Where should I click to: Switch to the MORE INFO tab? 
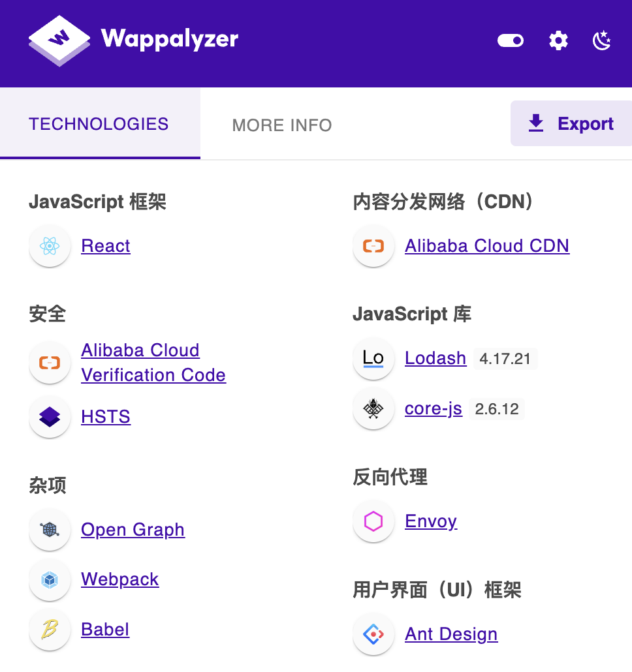coord(281,125)
